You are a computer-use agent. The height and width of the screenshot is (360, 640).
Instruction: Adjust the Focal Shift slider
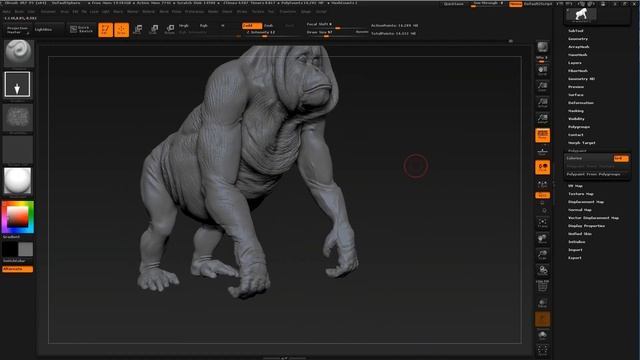pos(337,25)
